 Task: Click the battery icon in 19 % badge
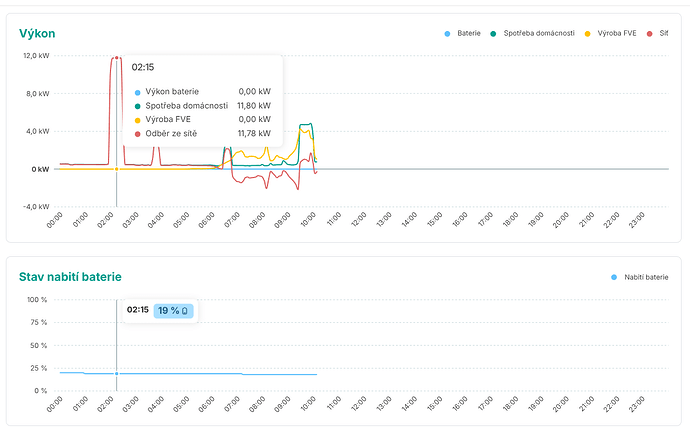(185, 311)
